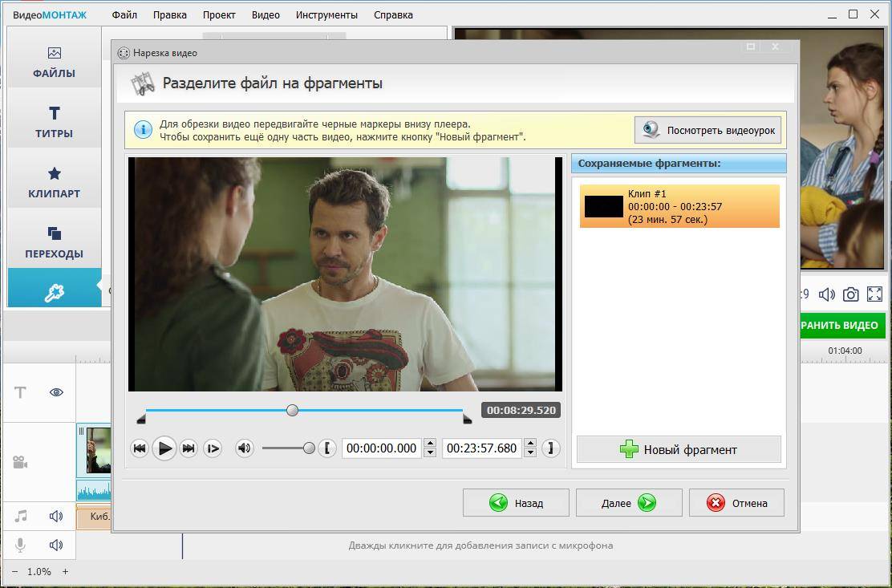This screenshot has height=588, width=892.
Task: Click the microphone recording hint text
Action: coord(480,545)
